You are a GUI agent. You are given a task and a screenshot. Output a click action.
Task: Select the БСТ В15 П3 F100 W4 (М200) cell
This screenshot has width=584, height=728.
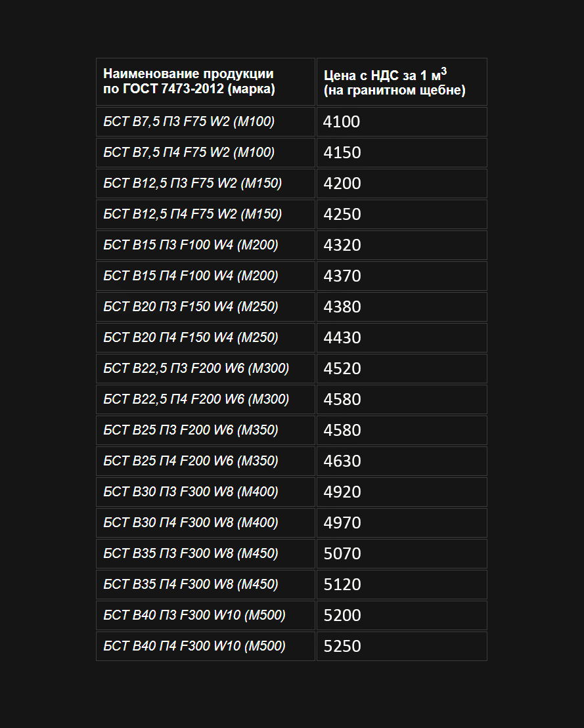[206, 245]
